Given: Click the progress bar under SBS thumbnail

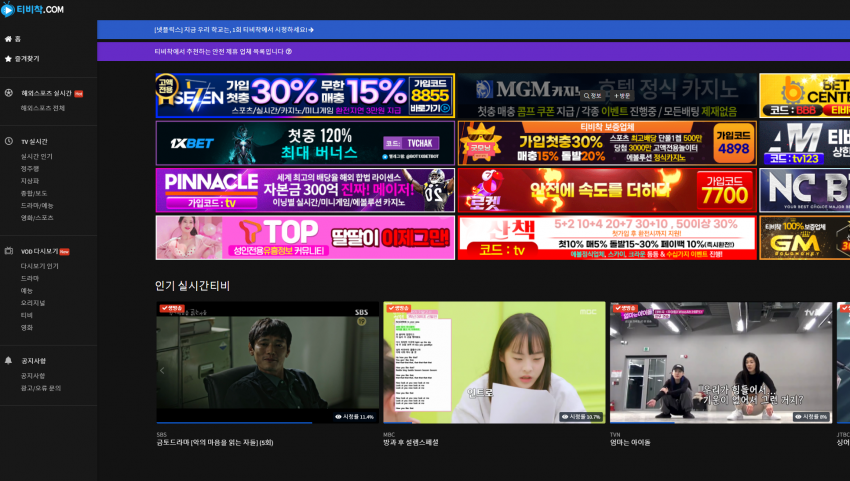Looking at the screenshot, I should [x=268, y=422].
